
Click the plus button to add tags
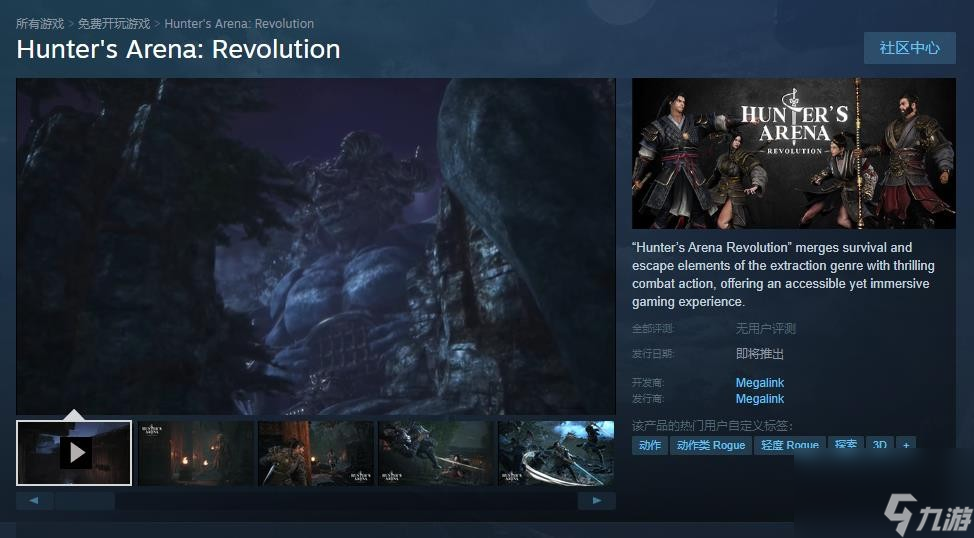pyautogui.click(x=906, y=445)
